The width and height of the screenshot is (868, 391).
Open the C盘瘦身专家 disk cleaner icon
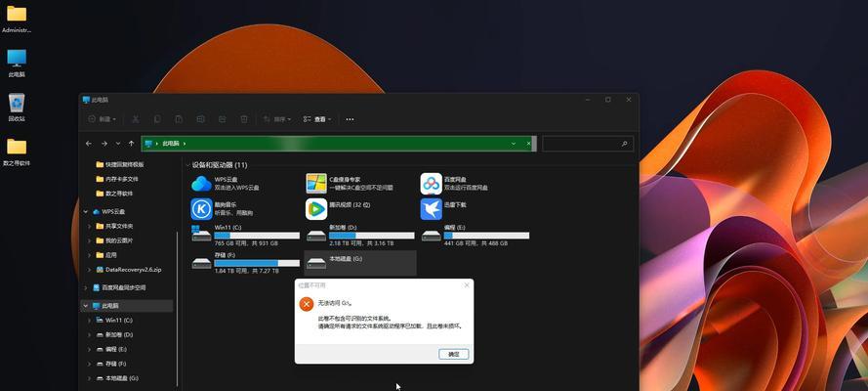tap(316, 184)
